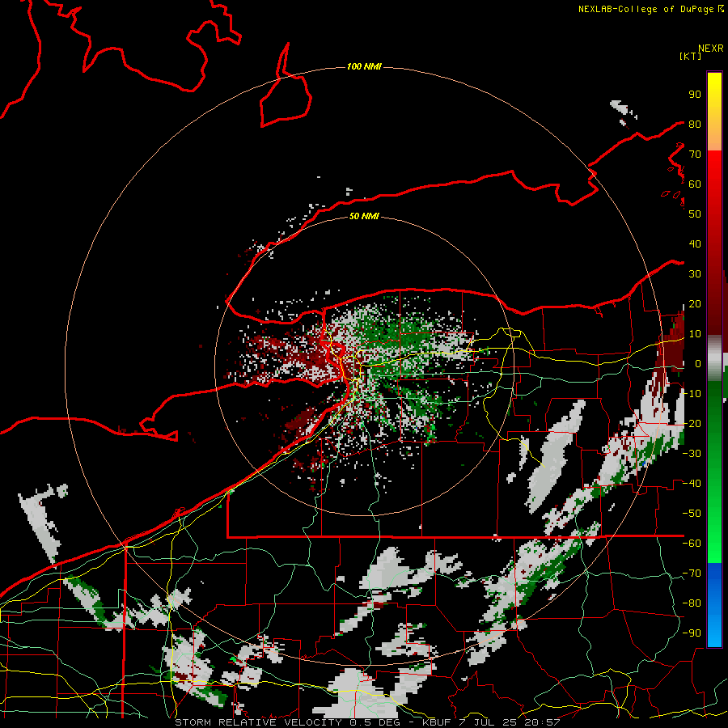Click the -90 knot label on scale

(692, 633)
